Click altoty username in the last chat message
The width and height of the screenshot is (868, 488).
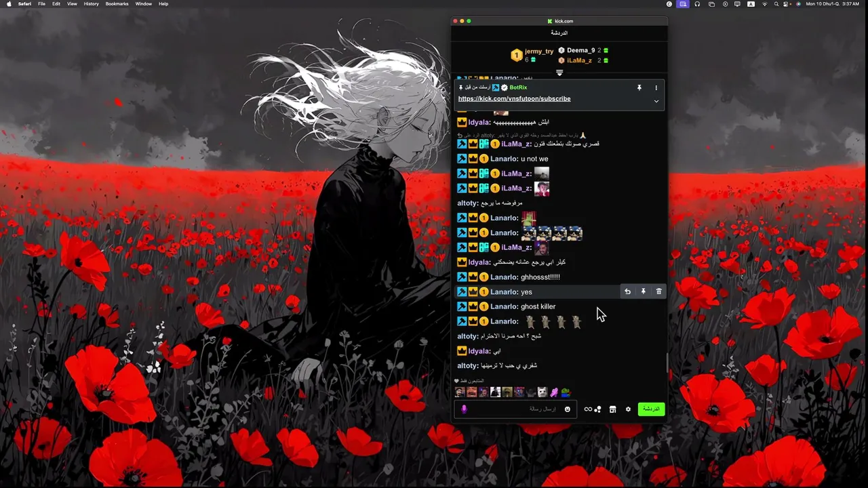tap(467, 365)
